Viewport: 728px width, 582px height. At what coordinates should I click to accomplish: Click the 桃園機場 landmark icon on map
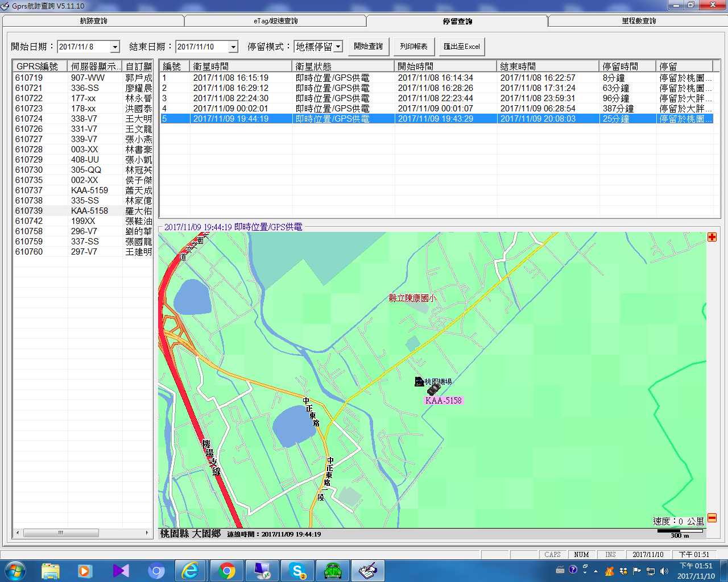point(420,381)
